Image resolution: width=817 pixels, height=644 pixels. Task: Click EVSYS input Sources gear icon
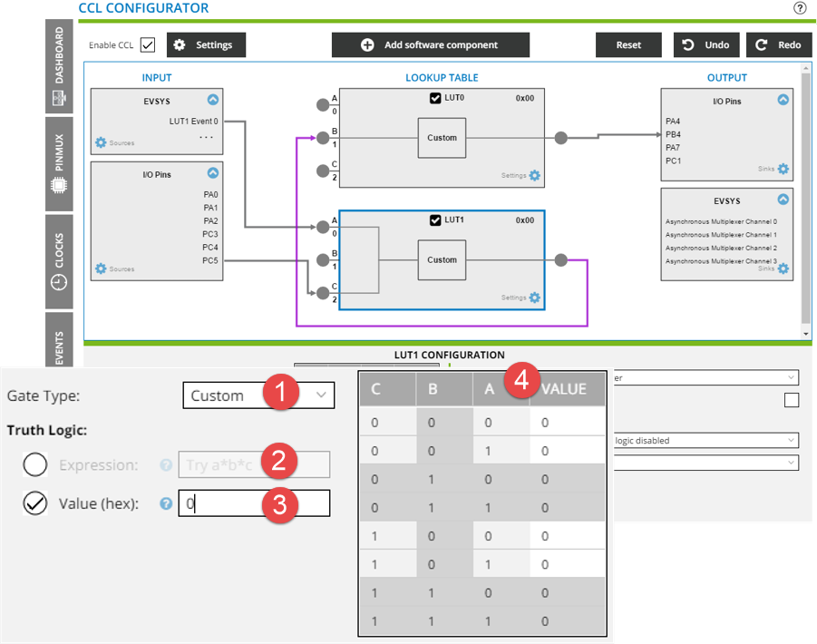click(x=102, y=142)
